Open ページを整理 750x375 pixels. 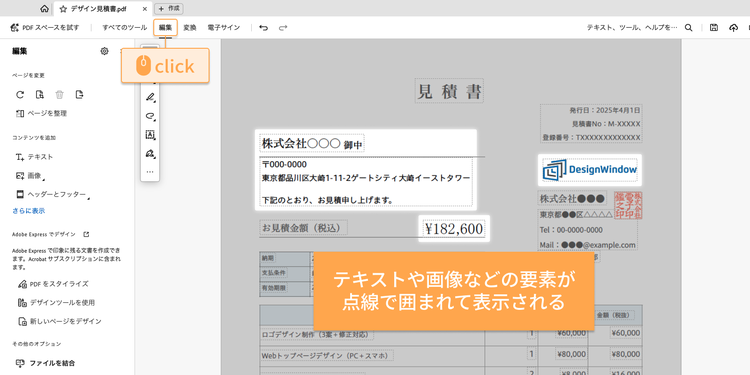[41, 113]
